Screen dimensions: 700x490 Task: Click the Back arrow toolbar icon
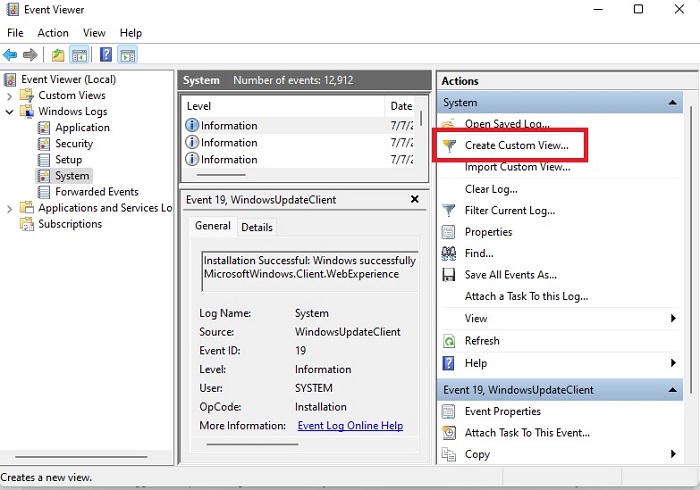pos(10,55)
